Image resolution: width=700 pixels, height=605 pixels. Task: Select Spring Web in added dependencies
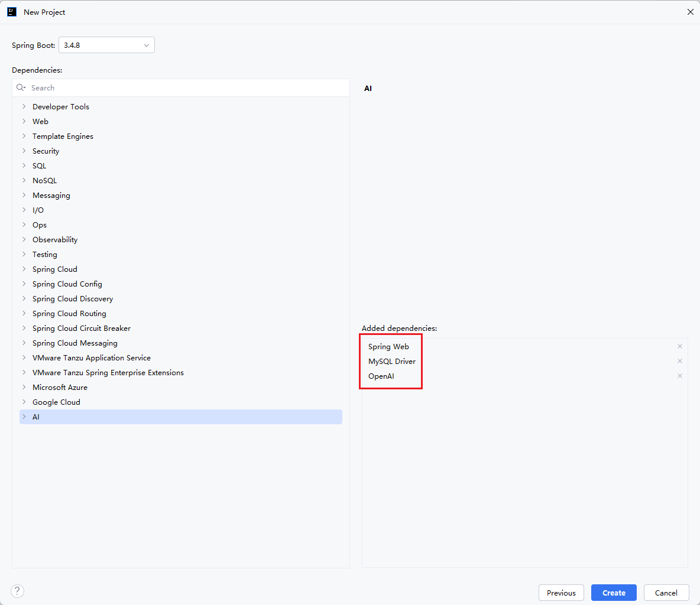(388, 347)
